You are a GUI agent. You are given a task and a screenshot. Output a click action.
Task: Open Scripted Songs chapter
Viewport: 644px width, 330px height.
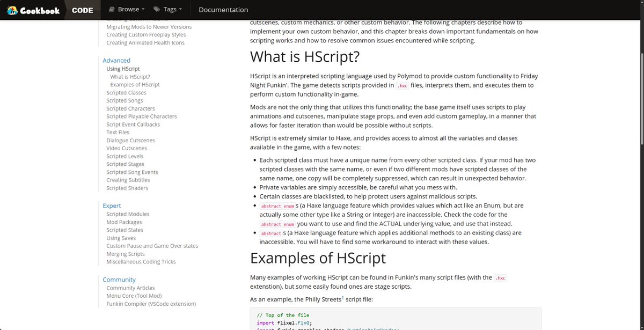pyautogui.click(x=125, y=100)
